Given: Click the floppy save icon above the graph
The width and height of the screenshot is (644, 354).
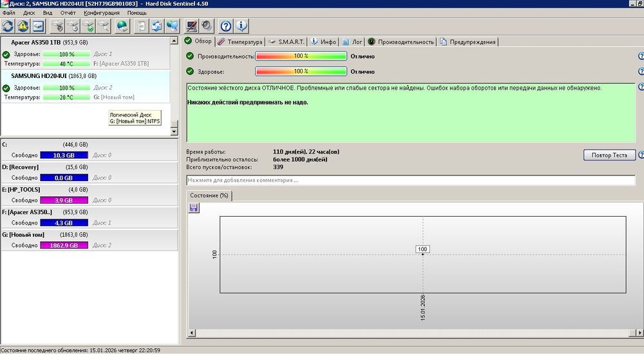Looking at the screenshot, I should tap(193, 208).
